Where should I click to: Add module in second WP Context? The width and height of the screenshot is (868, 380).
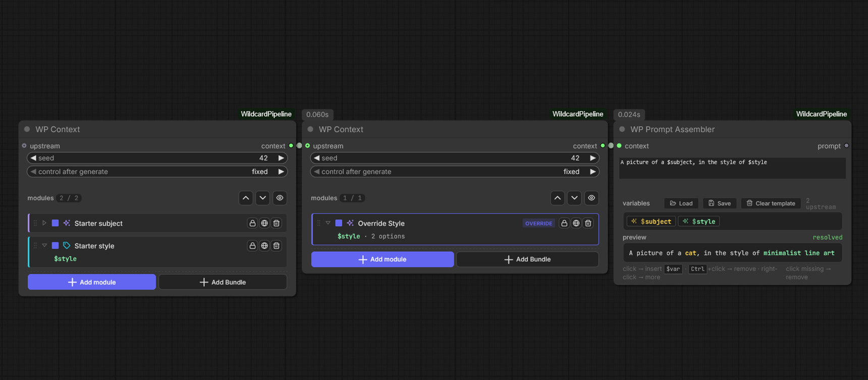[x=383, y=259]
